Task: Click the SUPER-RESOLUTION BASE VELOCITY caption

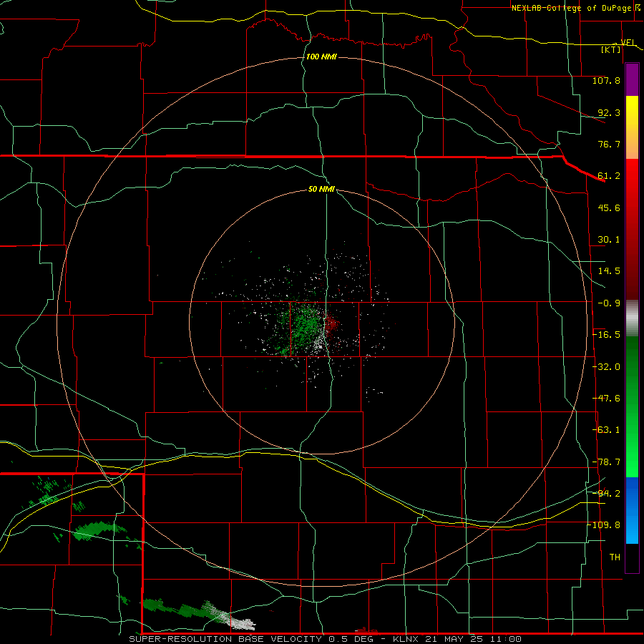Action: coord(225,639)
